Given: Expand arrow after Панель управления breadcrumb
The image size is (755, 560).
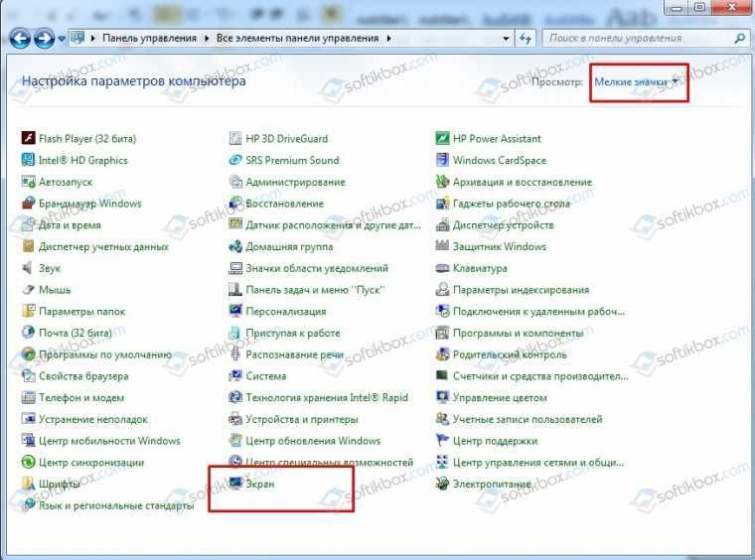Looking at the screenshot, I should click(x=206, y=38).
